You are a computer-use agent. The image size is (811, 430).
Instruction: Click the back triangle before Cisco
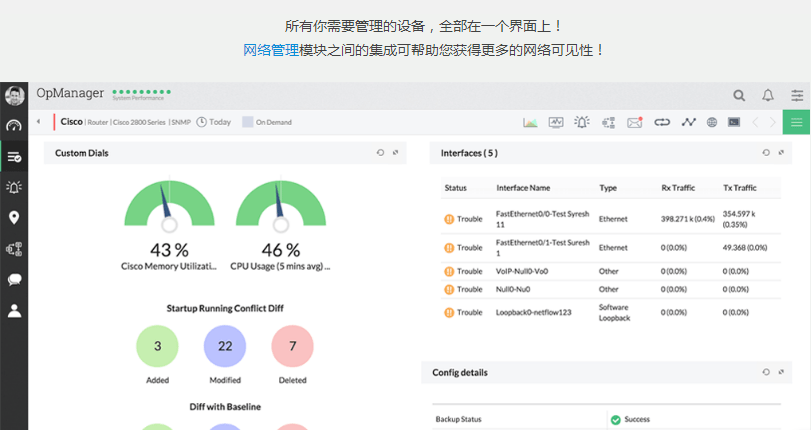pos(38,122)
